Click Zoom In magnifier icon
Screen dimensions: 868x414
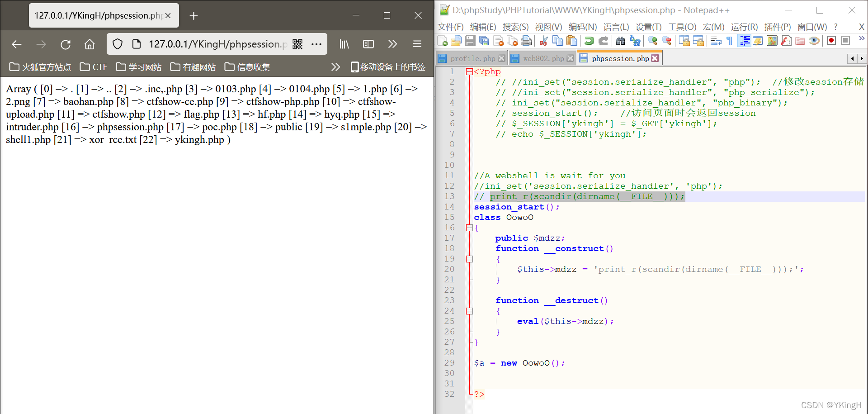(x=652, y=41)
